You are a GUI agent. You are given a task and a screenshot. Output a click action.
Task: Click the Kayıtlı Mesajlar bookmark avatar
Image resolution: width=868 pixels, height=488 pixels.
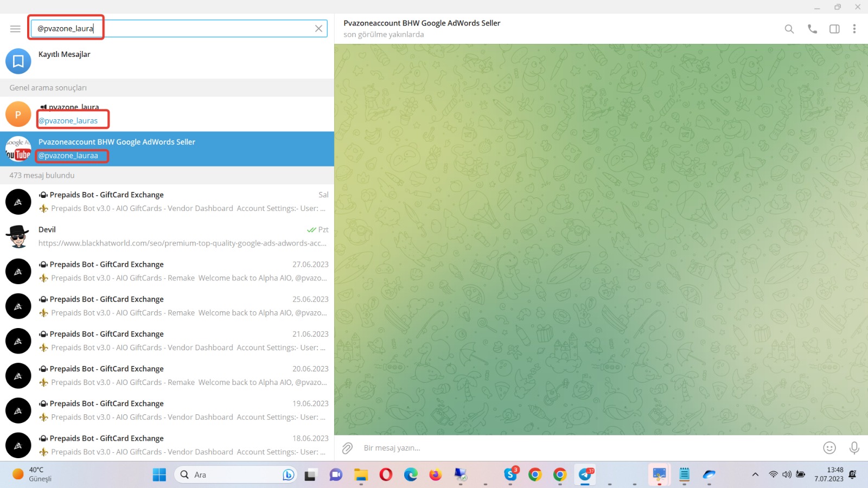[18, 61]
